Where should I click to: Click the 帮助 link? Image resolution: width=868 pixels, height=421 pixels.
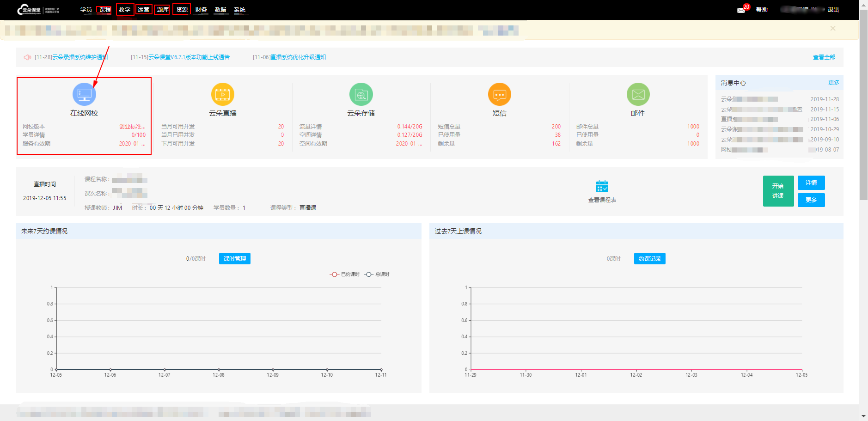(x=762, y=10)
